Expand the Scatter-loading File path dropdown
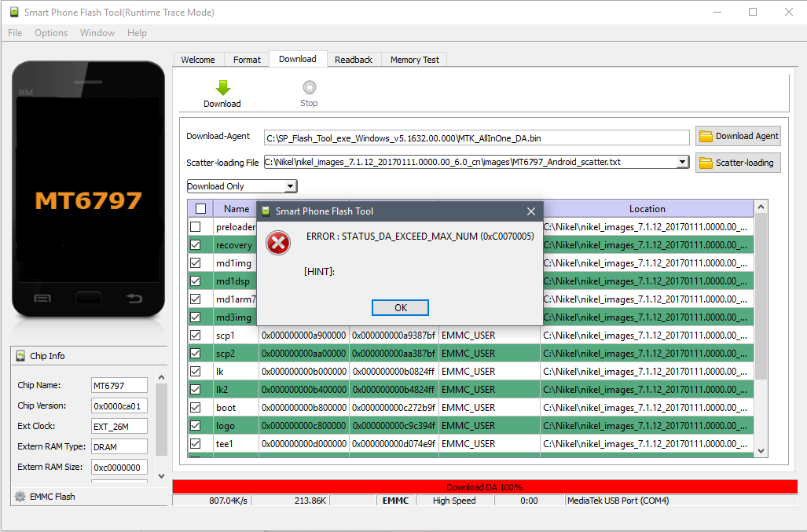This screenshot has height=532, width=807. (x=682, y=163)
